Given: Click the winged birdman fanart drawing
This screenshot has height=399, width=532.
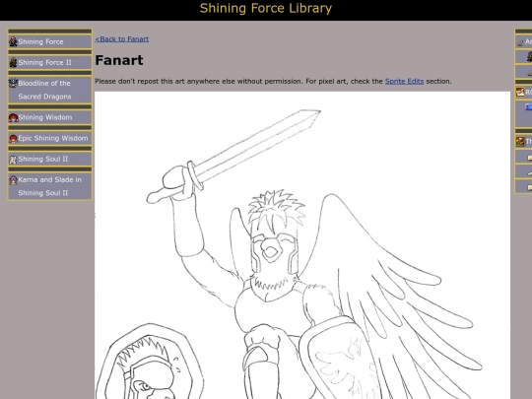Looking at the screenshot, I should pos(302,245).
